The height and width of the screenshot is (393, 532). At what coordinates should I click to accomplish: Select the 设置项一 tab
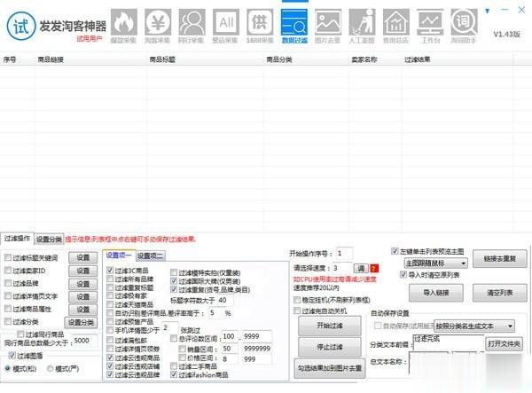point(119,255)
